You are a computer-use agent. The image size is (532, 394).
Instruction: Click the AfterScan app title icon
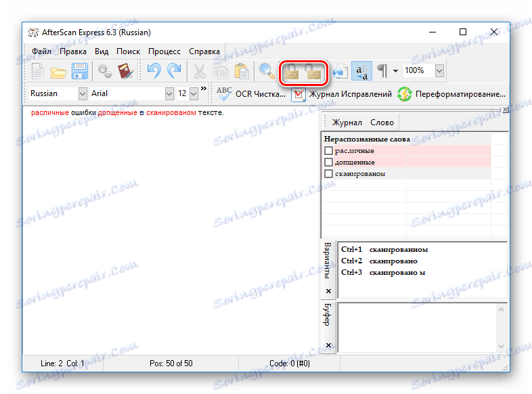click(33, 32)
